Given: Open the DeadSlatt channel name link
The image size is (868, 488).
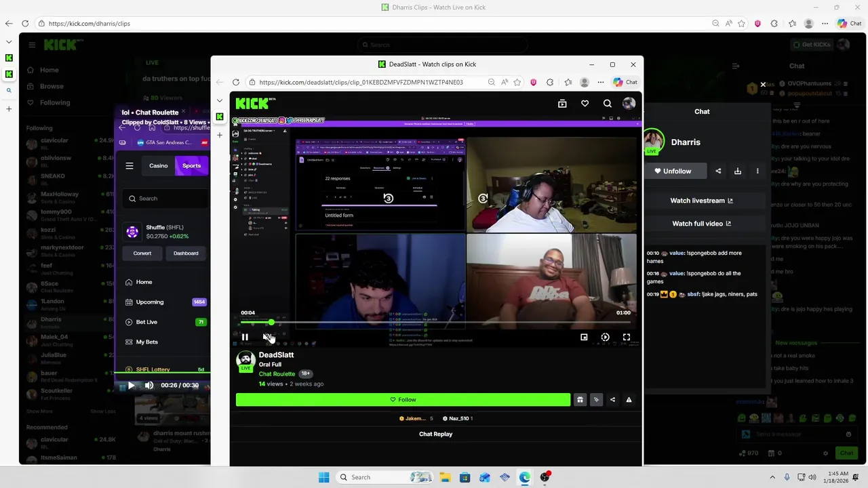Looking at the screenshot, I should (x=276, y=354).
